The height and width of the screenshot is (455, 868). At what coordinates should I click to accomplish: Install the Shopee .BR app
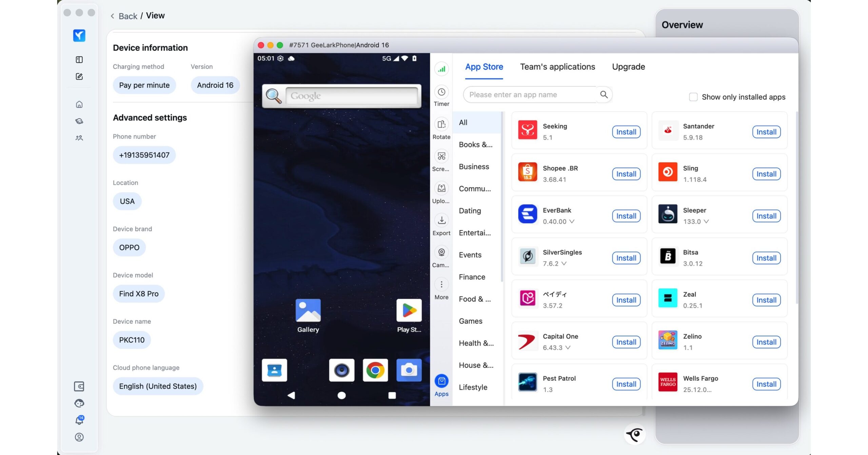tap(626, 174)
